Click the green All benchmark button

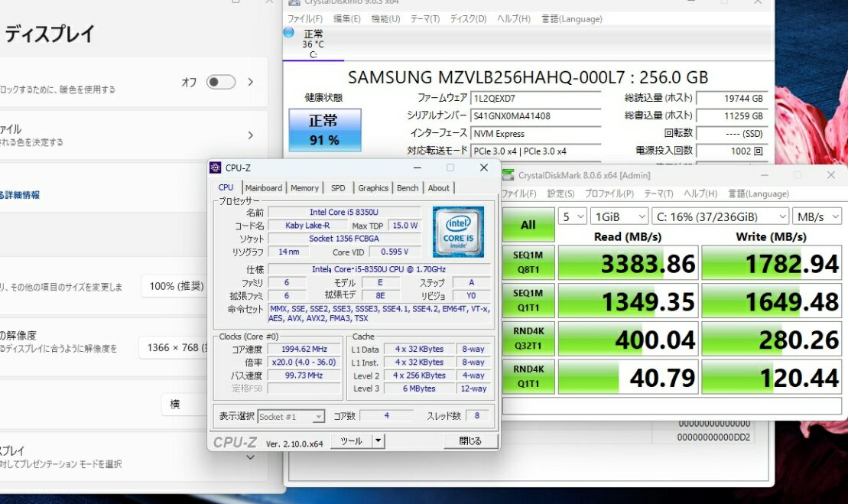[x=528, y=224]
